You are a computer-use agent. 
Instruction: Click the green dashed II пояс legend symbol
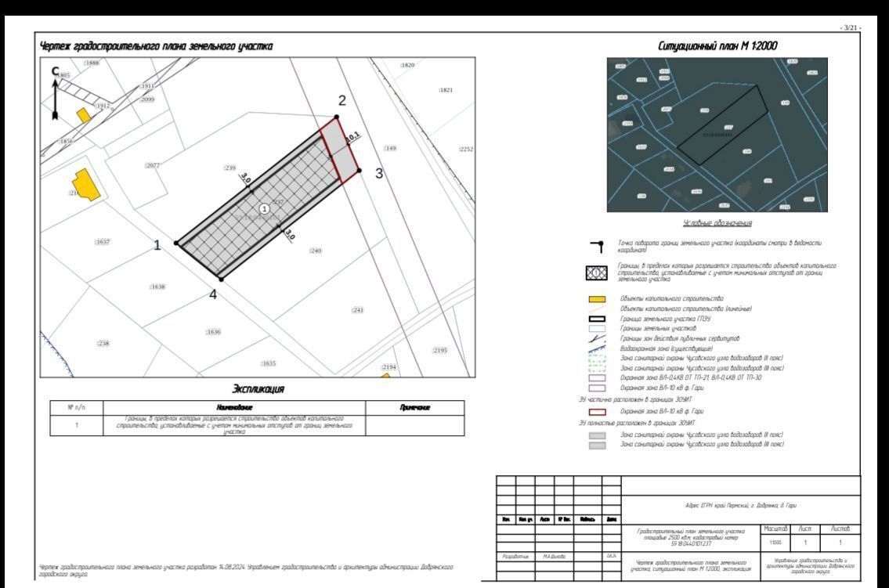click(597, 359)
